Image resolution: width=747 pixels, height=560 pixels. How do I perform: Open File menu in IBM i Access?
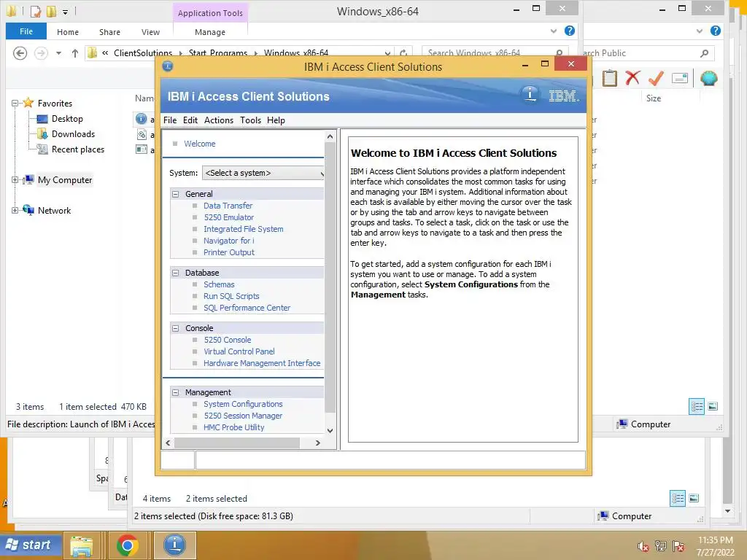point(169,120)
